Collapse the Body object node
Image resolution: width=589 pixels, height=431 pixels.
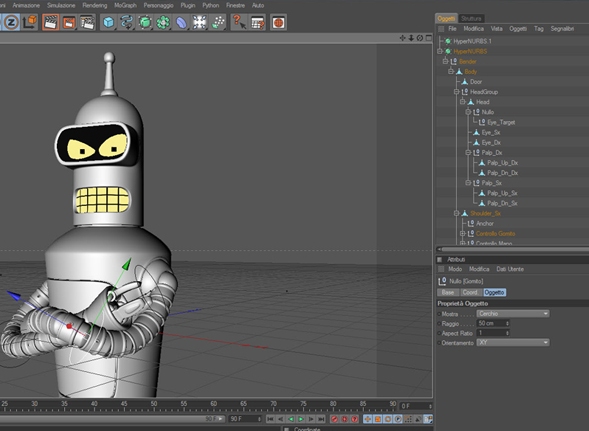coord(451,71)
